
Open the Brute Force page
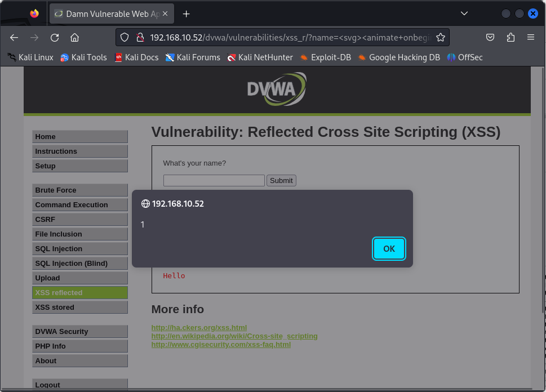(x=80, y=190)
